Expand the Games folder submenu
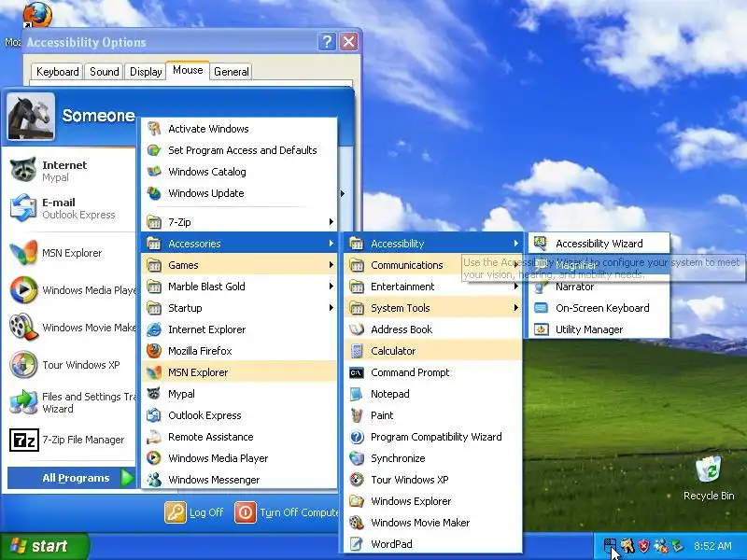The image size is (747, 560). click(239, 265)
